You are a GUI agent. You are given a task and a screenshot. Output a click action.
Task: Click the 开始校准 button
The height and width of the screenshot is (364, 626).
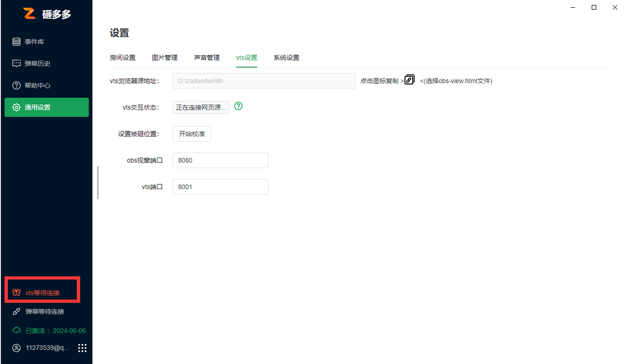click(x=192, y=134)
